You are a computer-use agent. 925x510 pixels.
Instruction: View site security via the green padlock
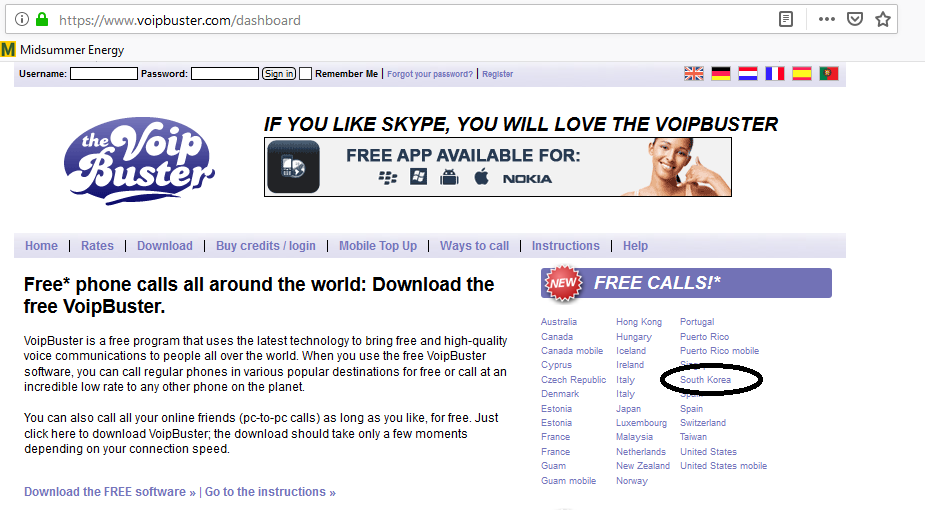coord(42,19)
